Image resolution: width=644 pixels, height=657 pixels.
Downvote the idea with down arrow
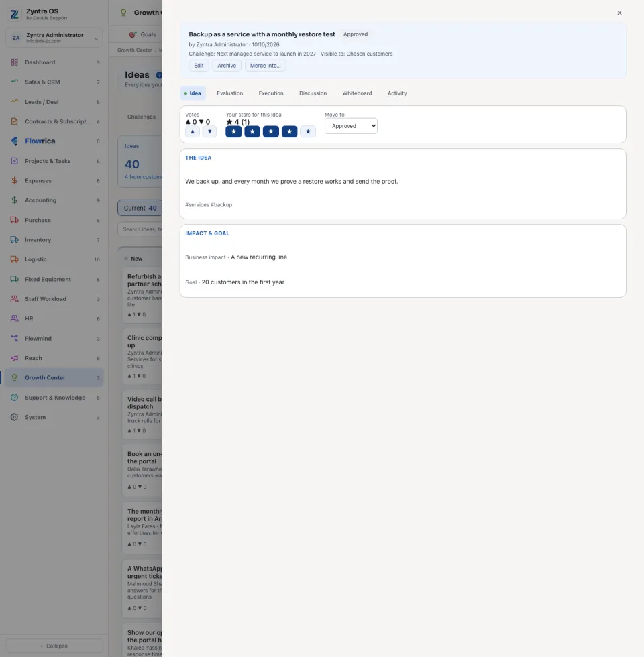[209, 131]
